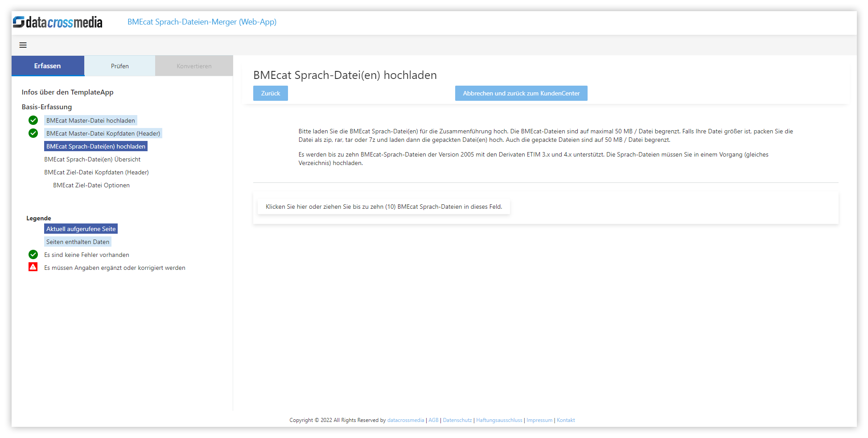This screenshot has width=868, height=438.
Task: Open the hamburger menu icon
Action: click(x=23, y=45)
